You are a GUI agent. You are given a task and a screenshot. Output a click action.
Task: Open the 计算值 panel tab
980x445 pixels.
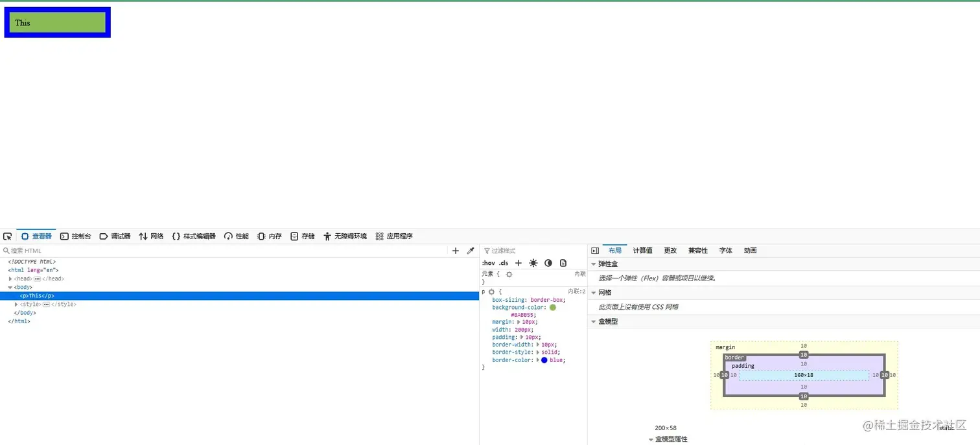coord(642,250)
